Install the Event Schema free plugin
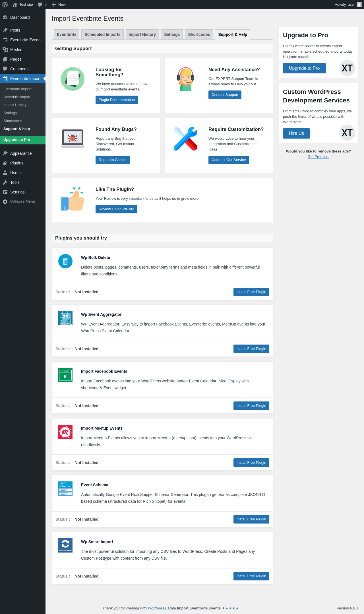Screen dimensions: 364x614 point(251,519)
